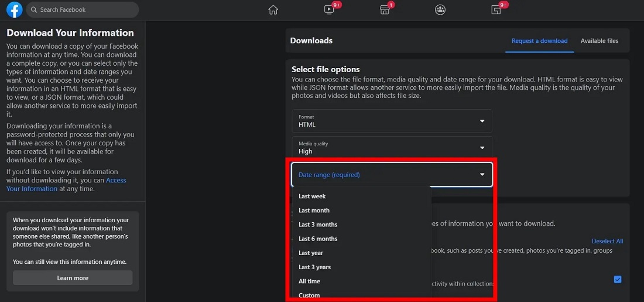The width and height of the screenshot is (644, 302).
Task: Open the Marketplace icon
Action: pyautogui.click(x=385, y=10)
